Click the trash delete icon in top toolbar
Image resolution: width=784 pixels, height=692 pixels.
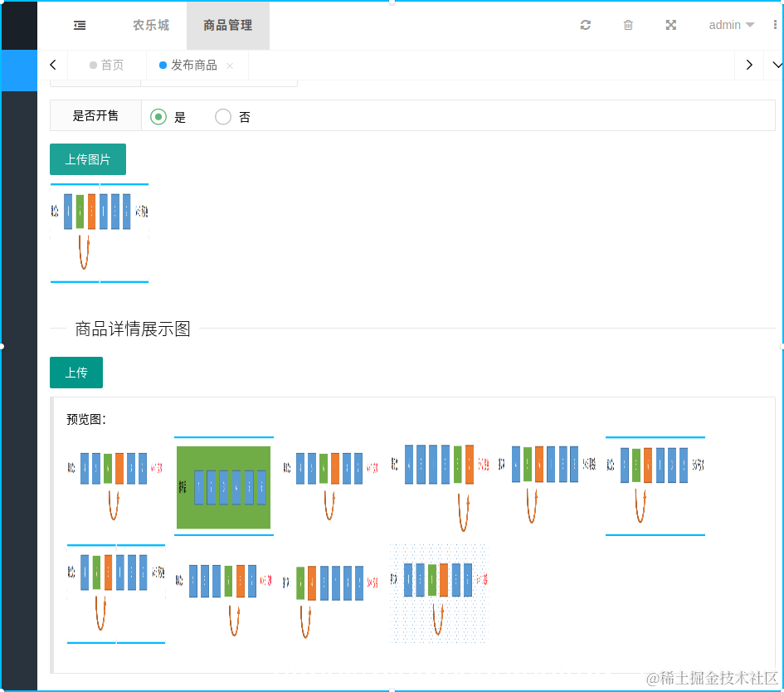click(x=628, y=25)
